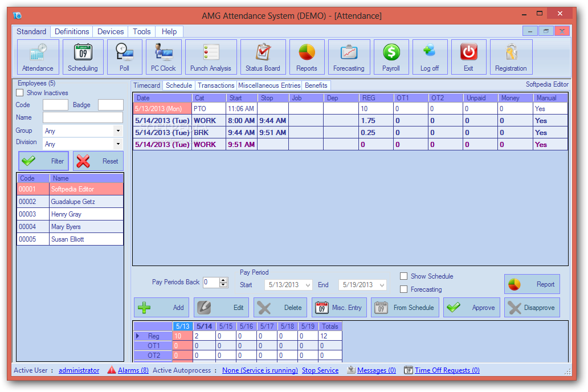
Task: Open the Pay Period Start date dropdown
Action: tap(308, 285)
